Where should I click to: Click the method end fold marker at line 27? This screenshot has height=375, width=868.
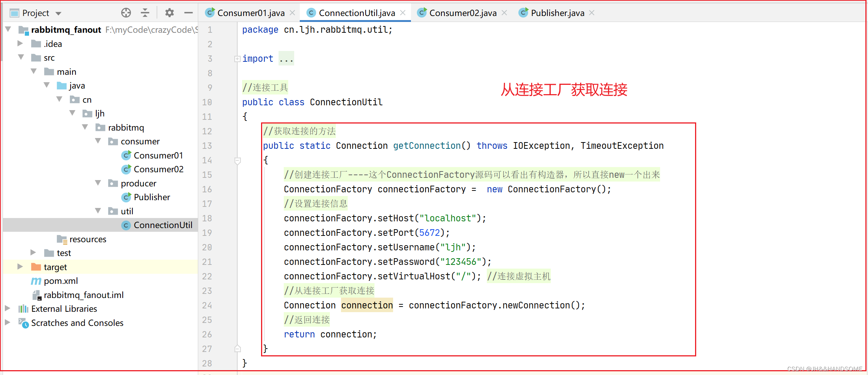(x=238, y=349)
